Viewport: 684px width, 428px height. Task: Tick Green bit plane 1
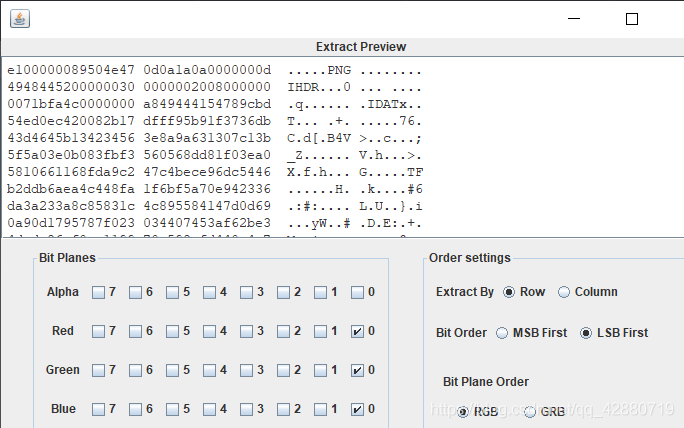coord(321,370)
